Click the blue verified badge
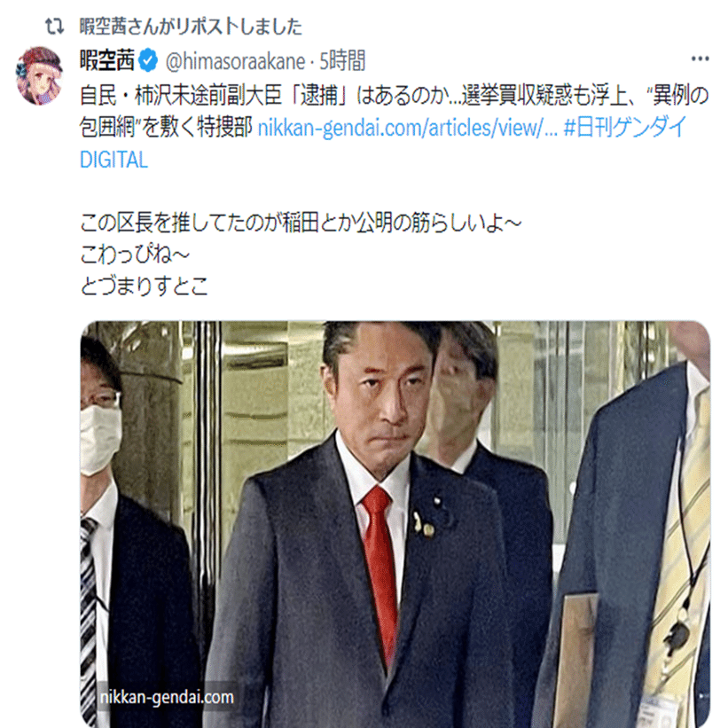This screenshot has width=728, height=728. pyautogui.click(x=148, y=60)
